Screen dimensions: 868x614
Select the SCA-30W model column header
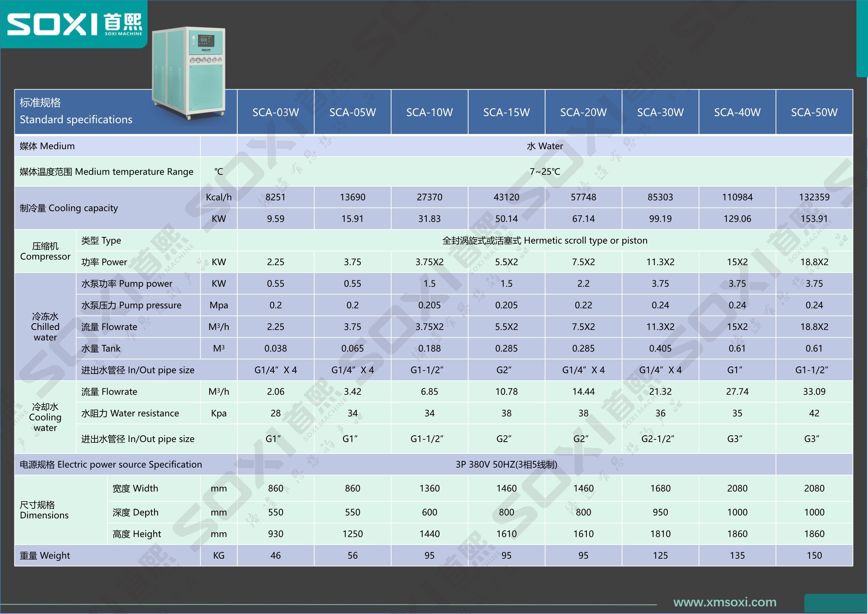point(660,112)
